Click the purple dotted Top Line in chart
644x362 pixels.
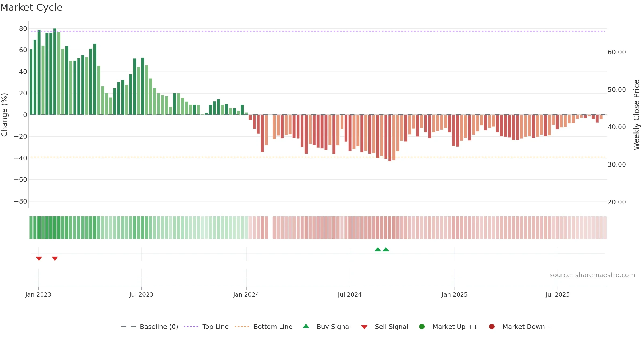[318, 31]
